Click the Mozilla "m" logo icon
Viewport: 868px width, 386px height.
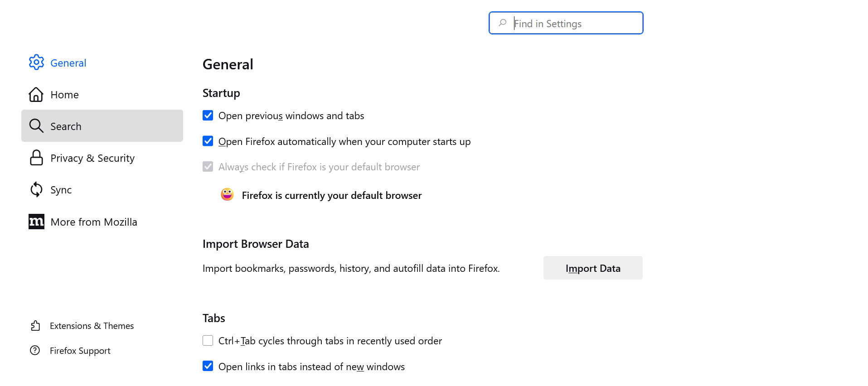(36, 222)
